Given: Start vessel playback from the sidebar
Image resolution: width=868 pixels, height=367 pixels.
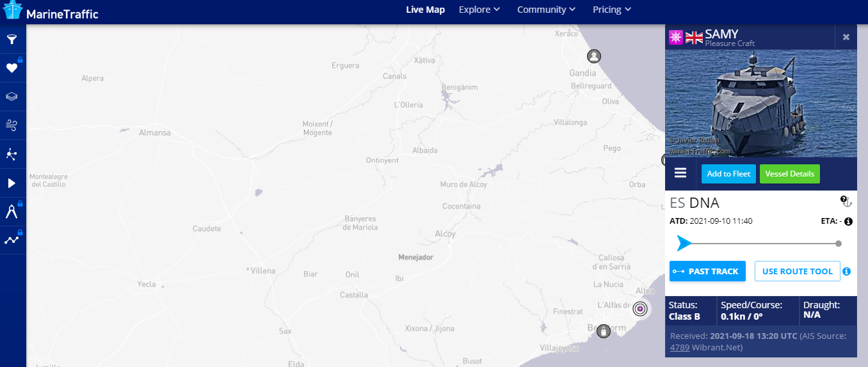Looking at the screenshot, I should point(12,183).
